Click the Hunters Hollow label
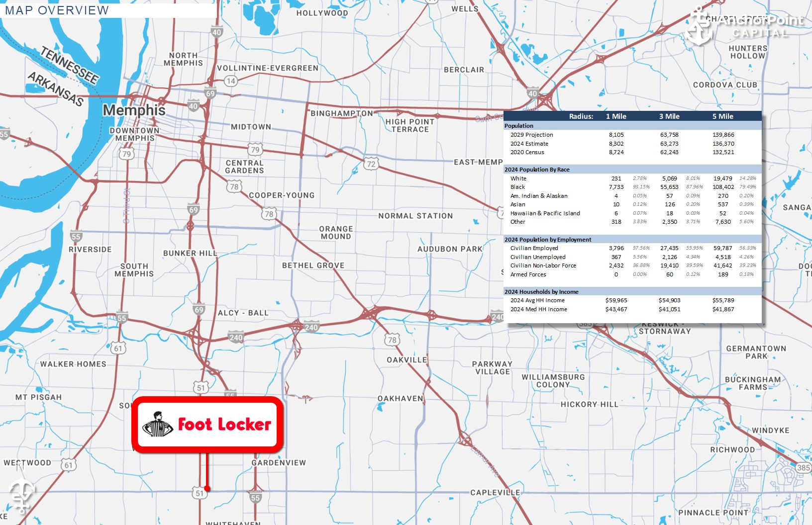Viewport: 812px width, 525px height. click(x=748, y=52)
